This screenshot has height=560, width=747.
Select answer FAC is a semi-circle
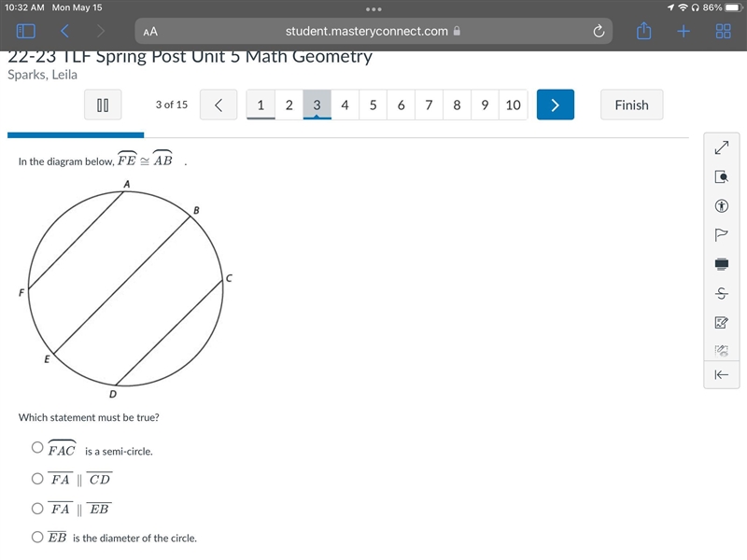pos(37,448)
